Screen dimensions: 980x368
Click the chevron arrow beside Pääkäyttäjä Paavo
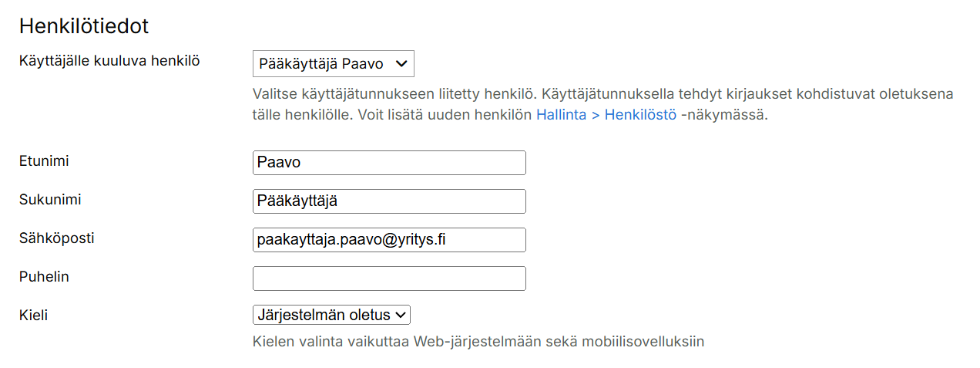(401, 64)
